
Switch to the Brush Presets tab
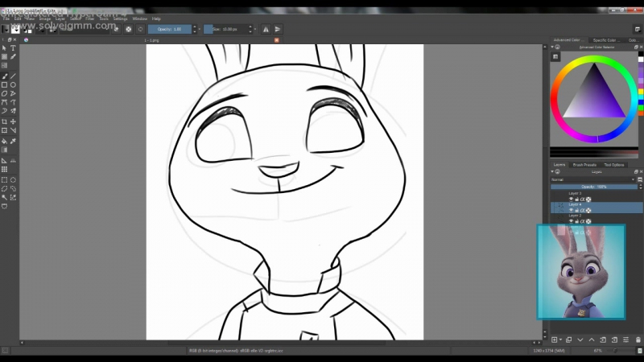tap(584, 165)
